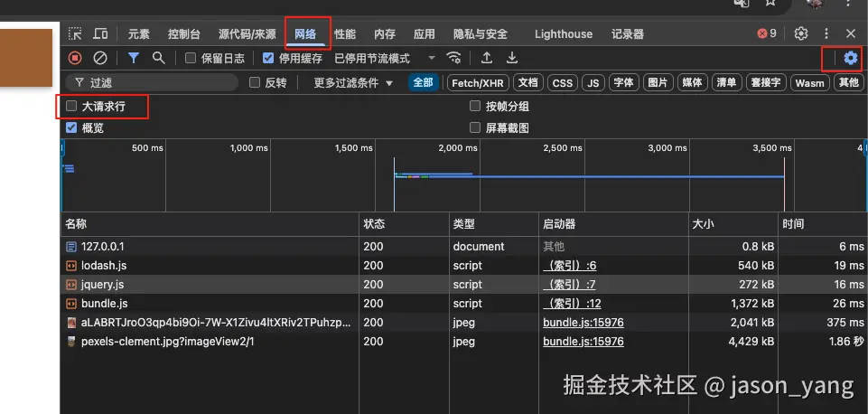
Task: Filter by 媒体 type
Action: (692, 83)
